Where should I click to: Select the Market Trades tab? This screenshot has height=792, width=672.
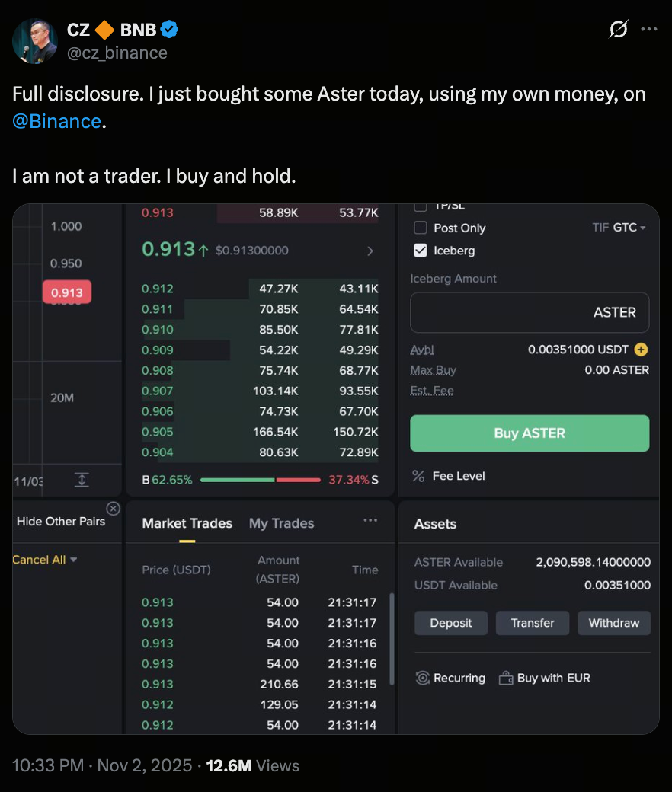pyautogui.click(x=187, y=523)
